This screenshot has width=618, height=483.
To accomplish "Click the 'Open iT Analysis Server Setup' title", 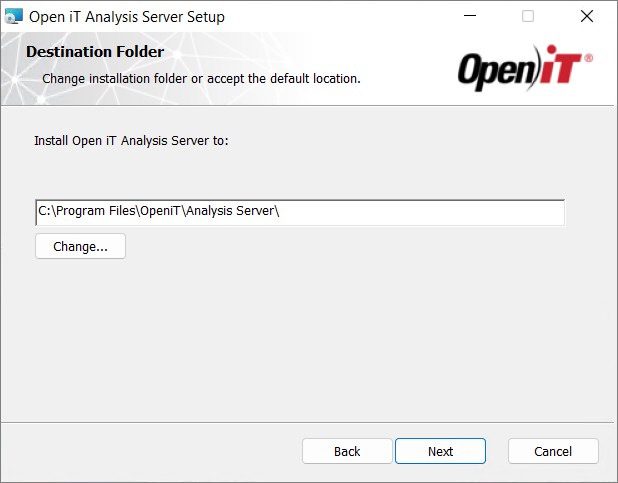I will click(127, 17).
